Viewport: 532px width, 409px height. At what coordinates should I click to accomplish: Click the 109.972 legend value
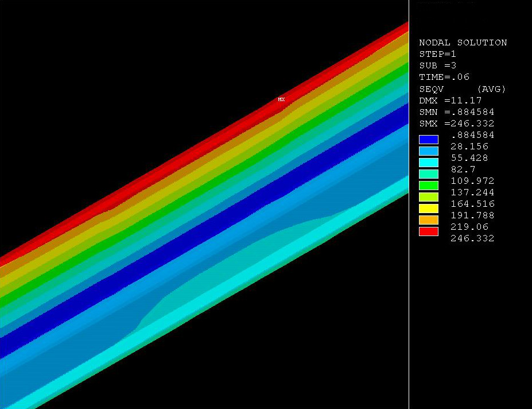pos(472,181)
